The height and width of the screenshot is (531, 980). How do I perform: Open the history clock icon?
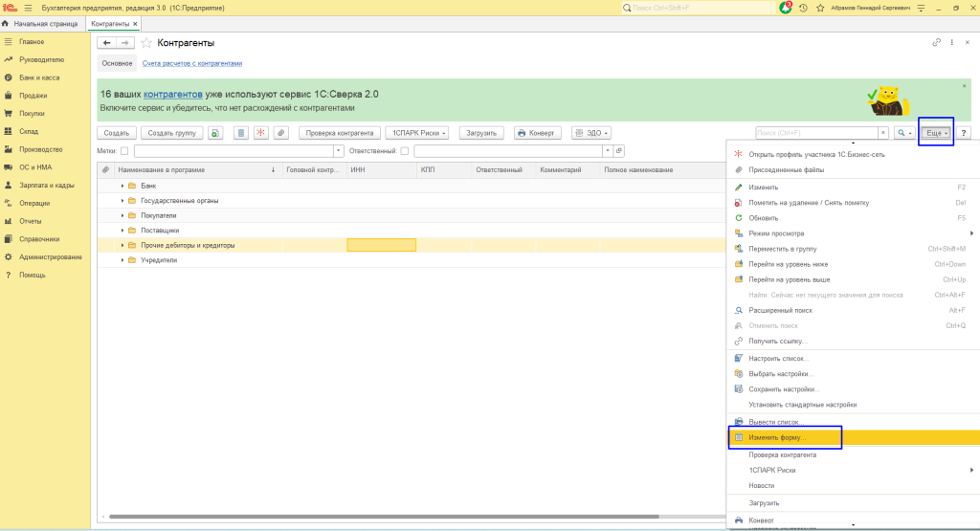point(803,8)
